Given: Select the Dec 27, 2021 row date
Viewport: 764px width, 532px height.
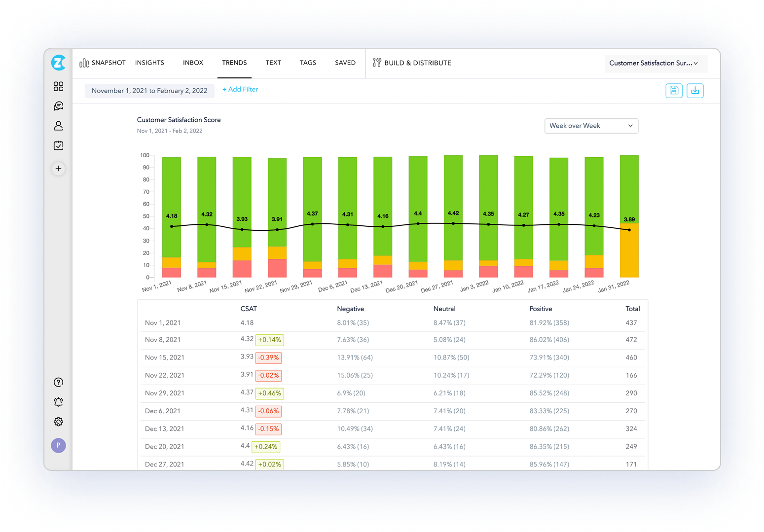Looking at the screenshot, I should 165,464.
